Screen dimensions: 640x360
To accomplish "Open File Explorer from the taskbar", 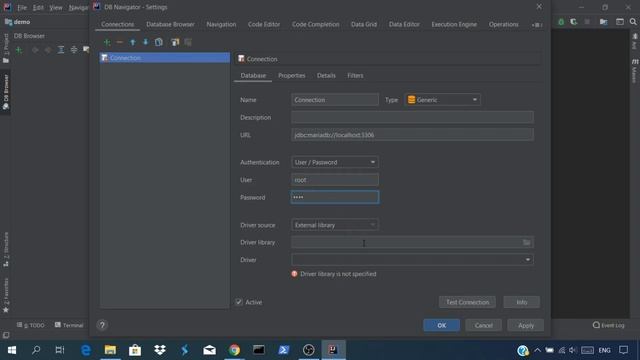I will pyautogui.click(x=110, y=350).
